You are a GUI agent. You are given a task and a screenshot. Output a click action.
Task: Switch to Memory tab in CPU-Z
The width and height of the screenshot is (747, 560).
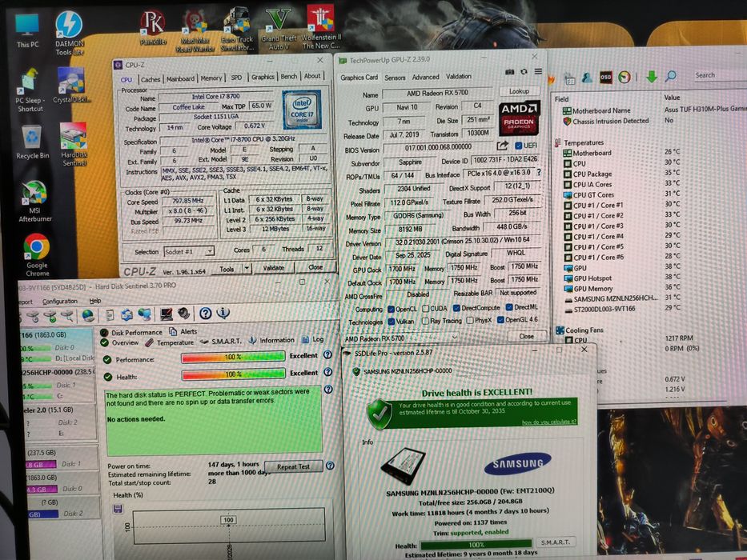coord(211,78)
